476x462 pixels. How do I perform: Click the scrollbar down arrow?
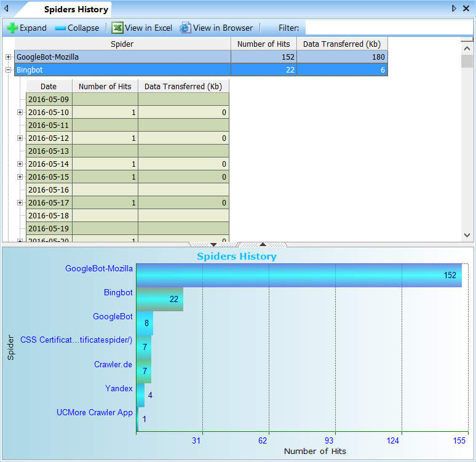tap(467, 235)
